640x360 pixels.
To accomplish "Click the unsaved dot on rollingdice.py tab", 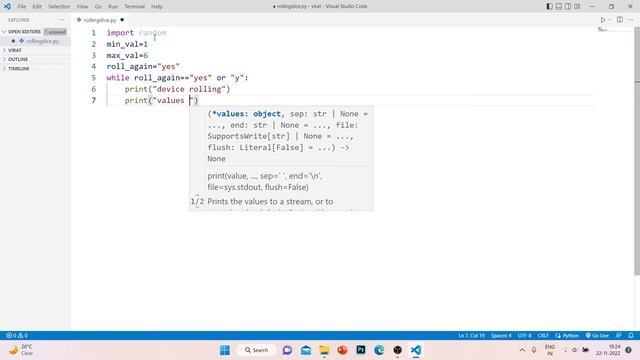I will (x=122, y=20).
